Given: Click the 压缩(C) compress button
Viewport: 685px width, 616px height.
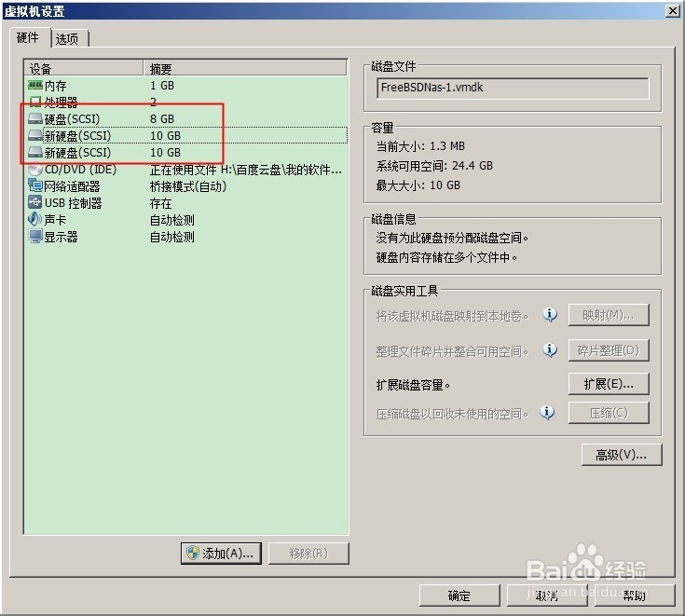Looking at the screenshot, I should click(x=609, y=413).
